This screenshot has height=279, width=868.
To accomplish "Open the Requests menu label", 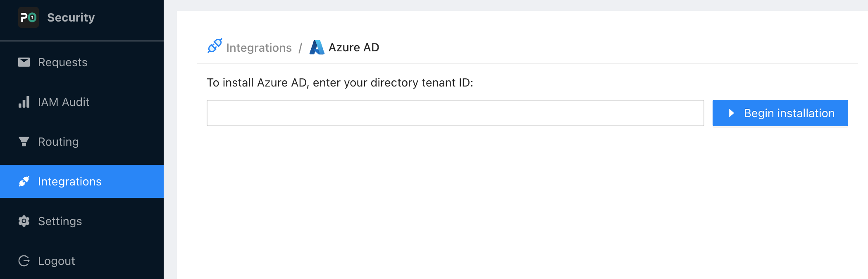I will click(62, 62).
